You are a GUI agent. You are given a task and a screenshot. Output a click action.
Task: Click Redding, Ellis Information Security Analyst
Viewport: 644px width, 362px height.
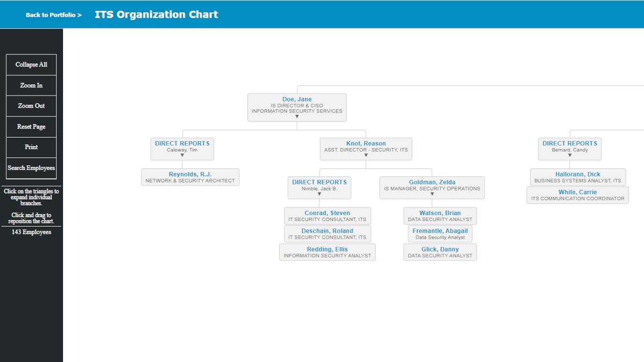(327, 252)
